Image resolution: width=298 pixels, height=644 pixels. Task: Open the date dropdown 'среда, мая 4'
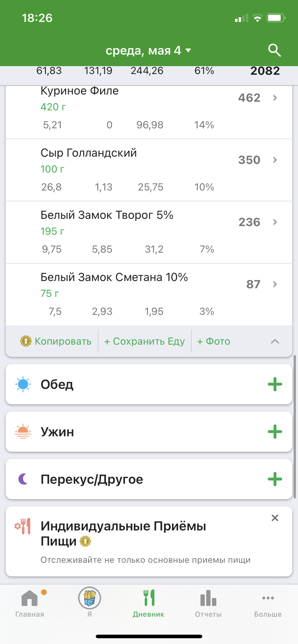point(148,51)
